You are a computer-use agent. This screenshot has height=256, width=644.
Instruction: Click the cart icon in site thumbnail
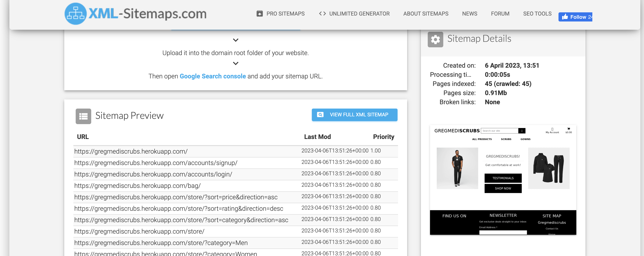(x=568, y=129)
